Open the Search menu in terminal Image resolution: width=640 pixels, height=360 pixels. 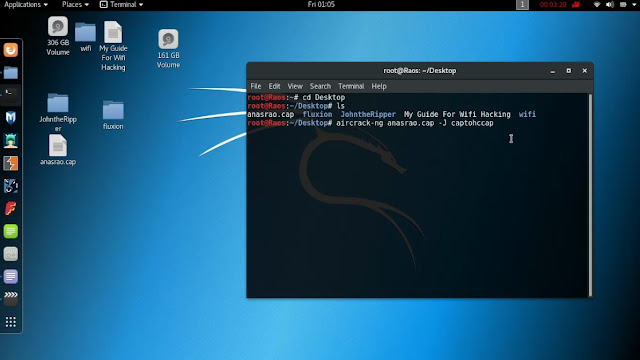point(320,86)
